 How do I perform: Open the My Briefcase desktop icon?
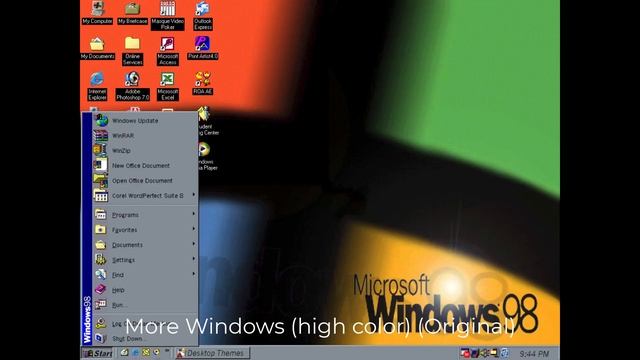tap(133, 13)
